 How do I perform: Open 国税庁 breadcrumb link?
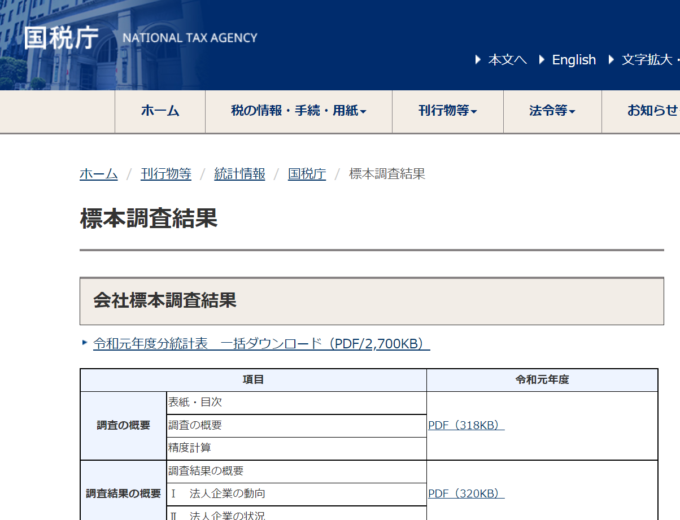pos(307,174)
